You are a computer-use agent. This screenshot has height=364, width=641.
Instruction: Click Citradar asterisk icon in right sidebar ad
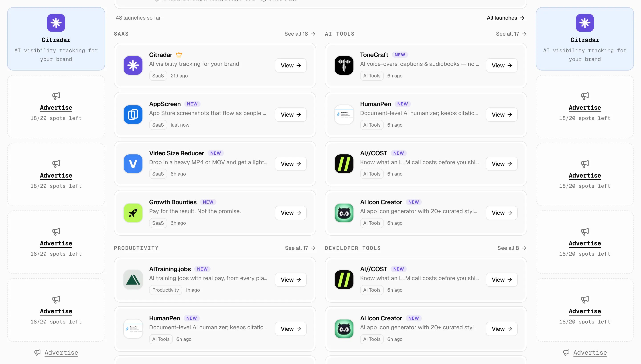tap(585, 23)
